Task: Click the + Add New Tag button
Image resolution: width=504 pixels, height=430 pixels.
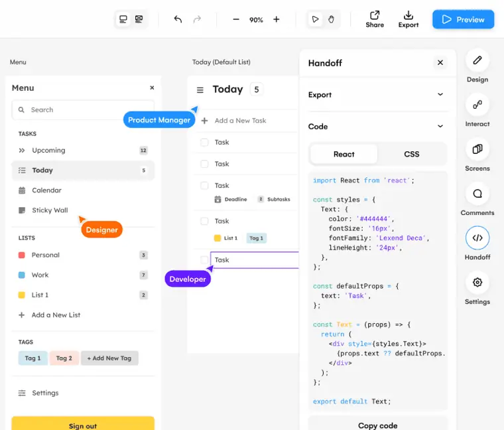Action: (x=109, y=358)
